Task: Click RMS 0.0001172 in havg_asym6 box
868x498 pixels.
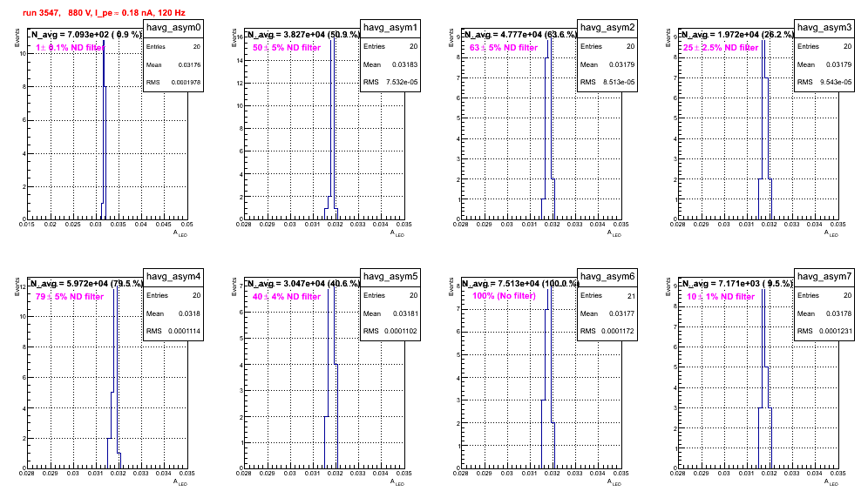Action: (607, 332)
